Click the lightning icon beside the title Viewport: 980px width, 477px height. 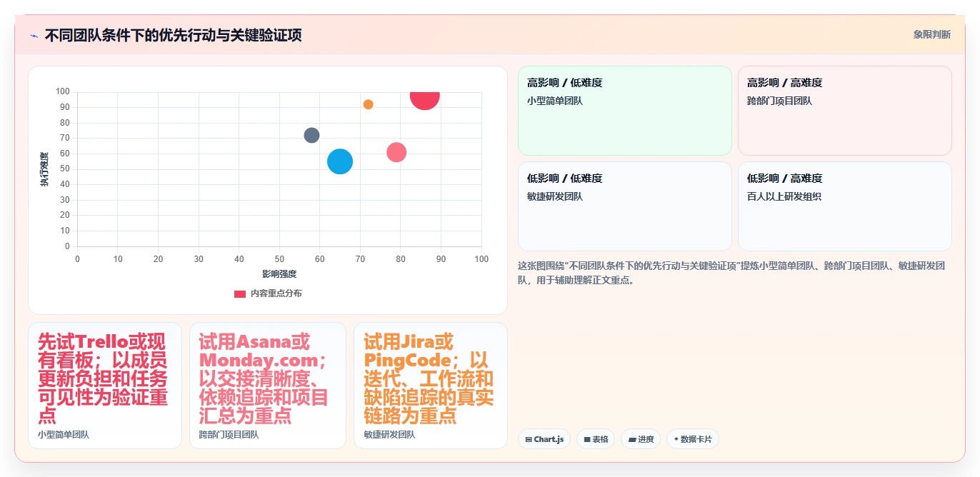34,36
